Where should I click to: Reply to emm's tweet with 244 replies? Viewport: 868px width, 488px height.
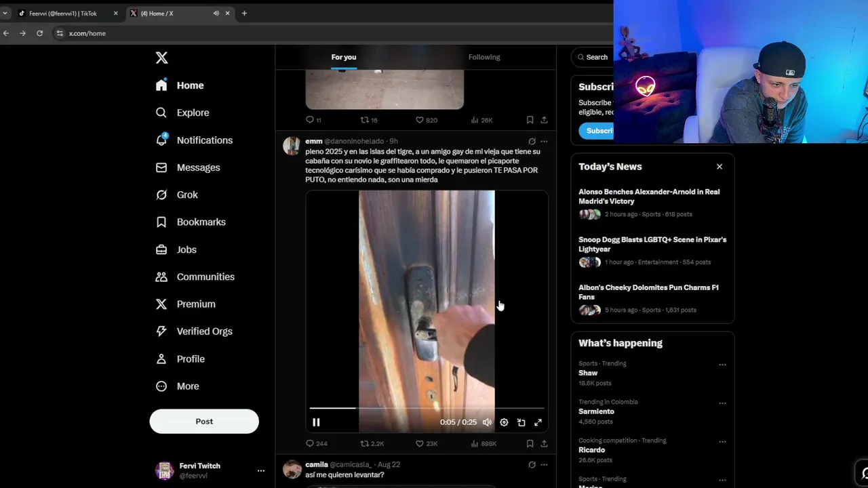tap(316, 443)
